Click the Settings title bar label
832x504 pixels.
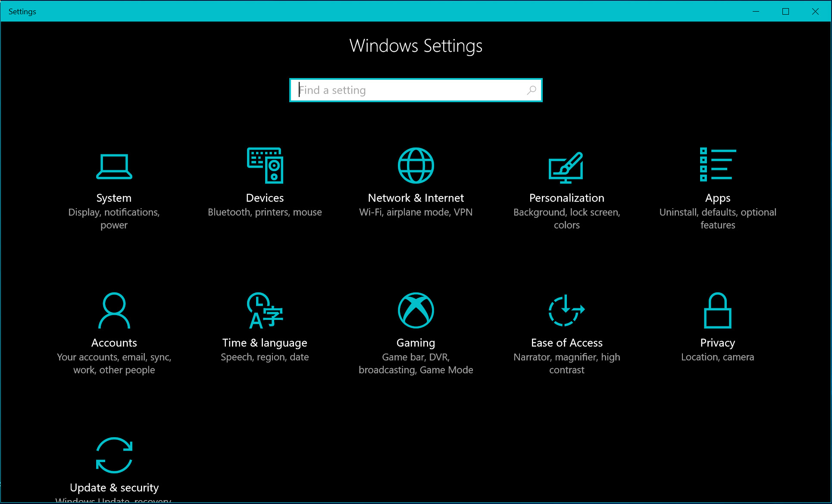22,11
